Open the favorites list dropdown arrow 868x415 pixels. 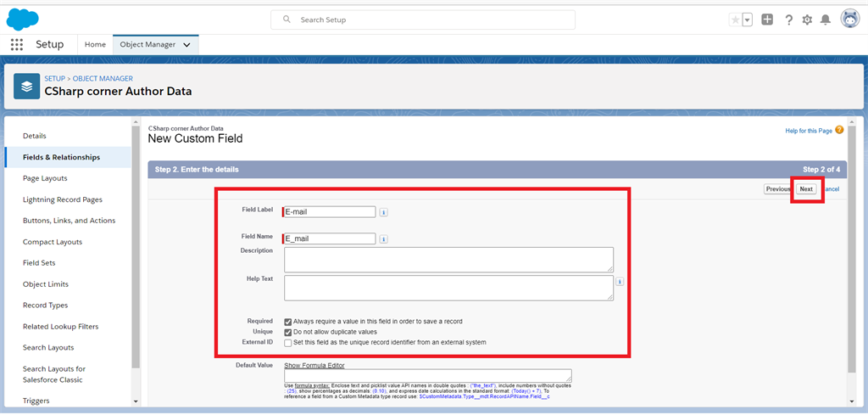pos(748,20)
